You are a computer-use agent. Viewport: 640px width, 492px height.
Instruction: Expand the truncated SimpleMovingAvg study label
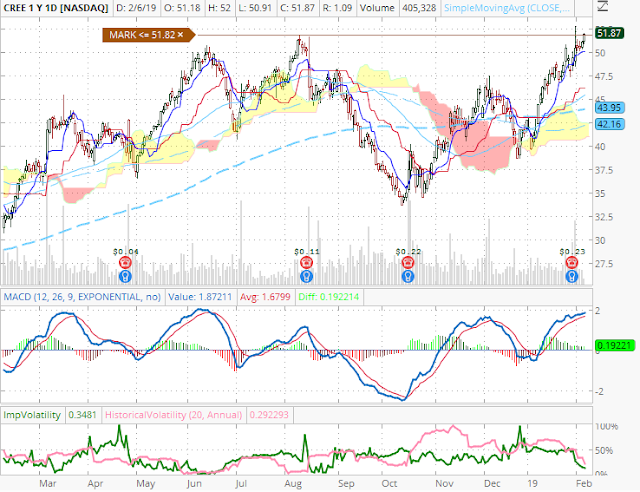click(507, 8)
